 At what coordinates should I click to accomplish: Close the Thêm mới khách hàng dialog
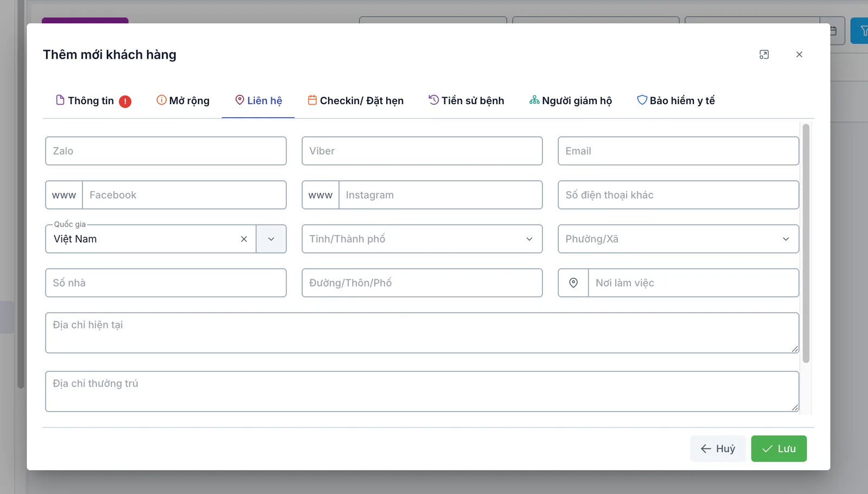point(799,54)
